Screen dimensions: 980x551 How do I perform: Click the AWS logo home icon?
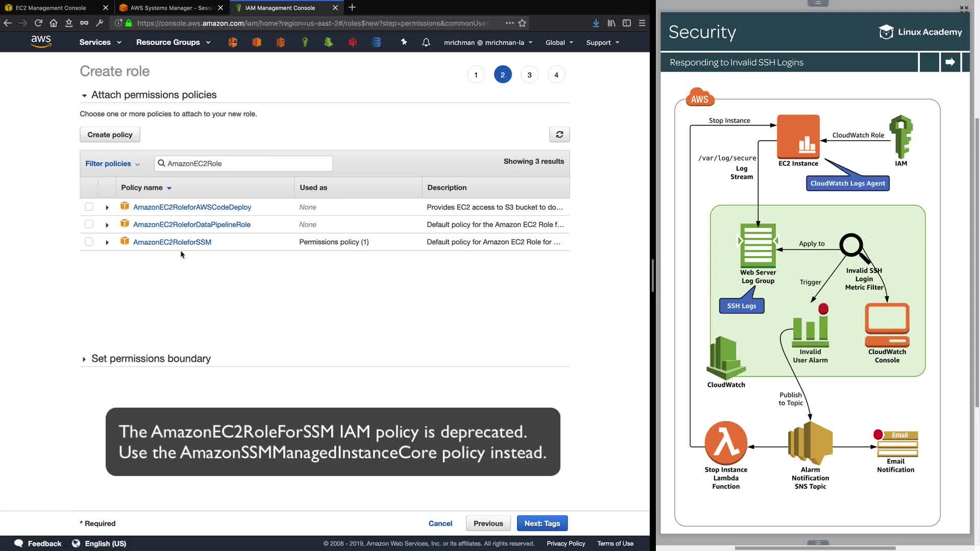tap(41, 42)
